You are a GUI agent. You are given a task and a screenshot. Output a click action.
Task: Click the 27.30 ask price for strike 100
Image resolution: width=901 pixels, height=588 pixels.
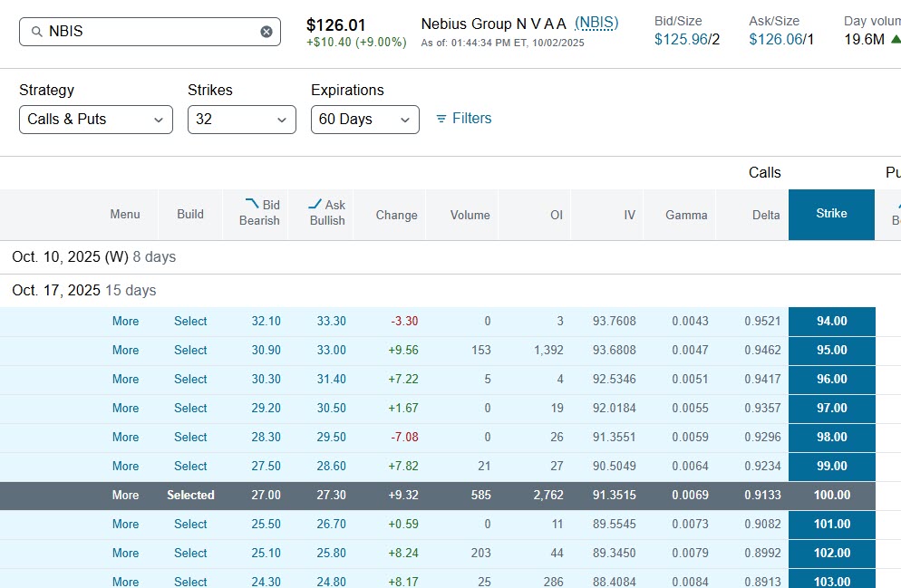(331, 496)
